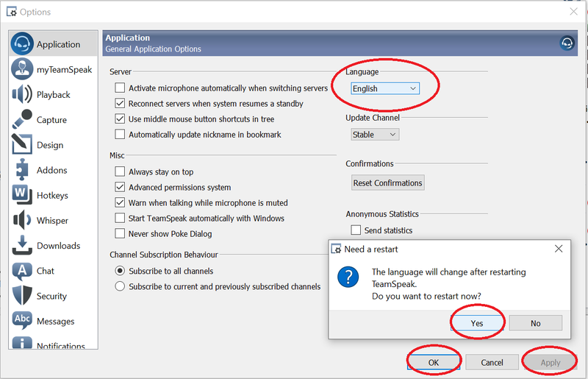Click the Need a restart dialog title icon
This screenshot has height=379, width=588.
click(336, 249)
